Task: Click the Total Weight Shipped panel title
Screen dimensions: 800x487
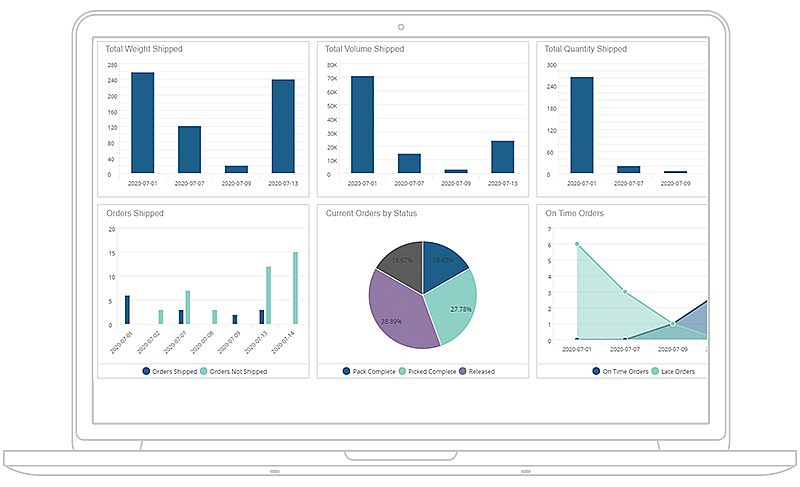Action: coord(144,49)
